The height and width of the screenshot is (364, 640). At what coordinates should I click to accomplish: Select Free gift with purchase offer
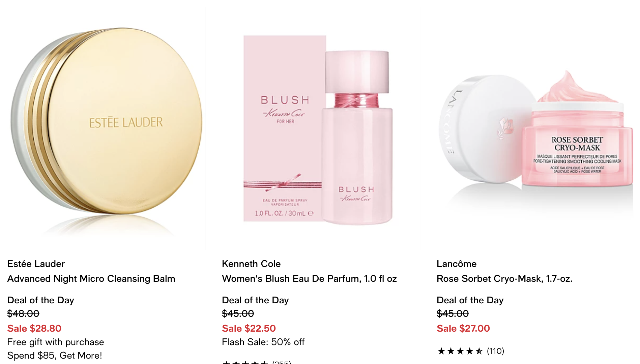tap(56, 342)
